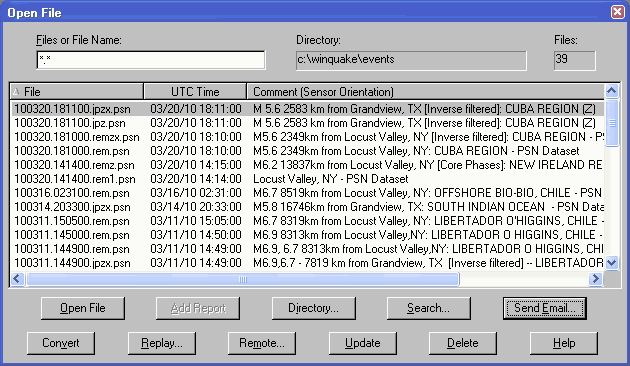Image resolution: width=630 pixels, height=366 pixels.
Task: Click the list's vertical scroll-down arrow
Action: 612,263
